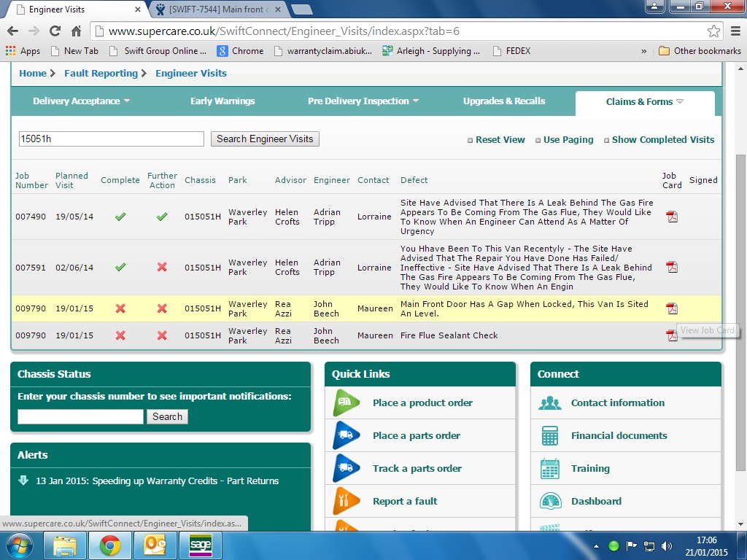The height and width of the screenshot is (560, 747).
Task: Click Complete red cross on front door row
Action: click(120, 308)
